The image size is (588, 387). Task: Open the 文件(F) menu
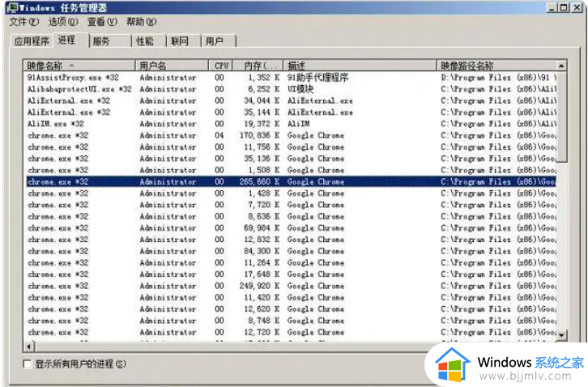(24, 22)
